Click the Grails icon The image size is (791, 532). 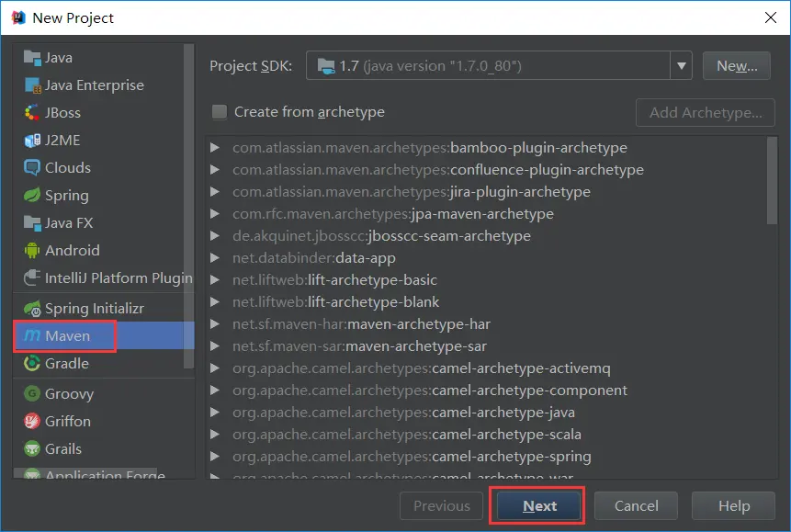(32, 448)
